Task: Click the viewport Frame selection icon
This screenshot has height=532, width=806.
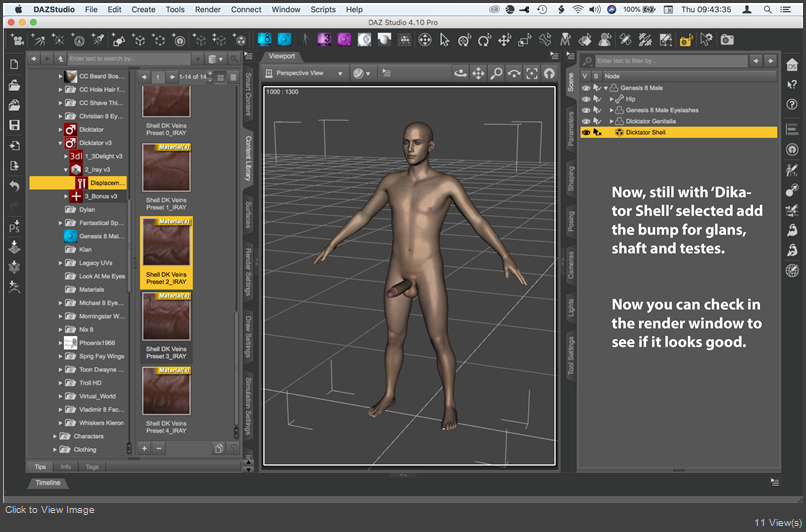Action: pyautogui.click(x=532, y=74)
